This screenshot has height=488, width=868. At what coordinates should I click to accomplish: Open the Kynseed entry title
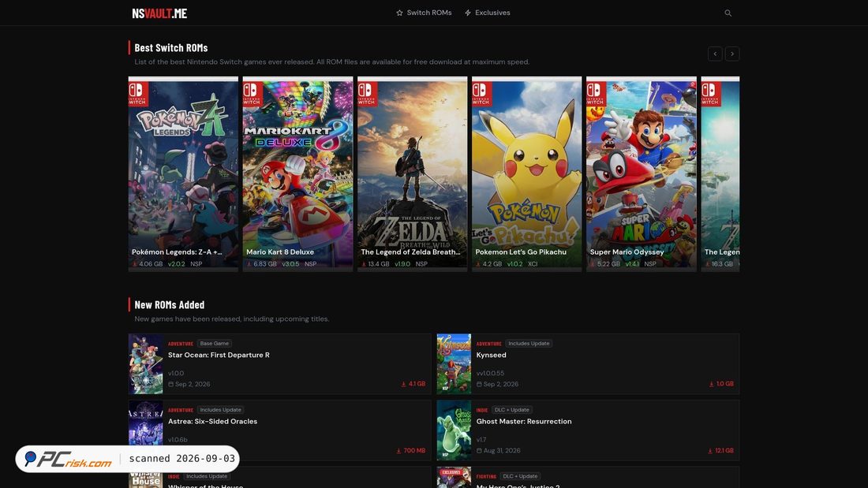[x=491, y=355]
